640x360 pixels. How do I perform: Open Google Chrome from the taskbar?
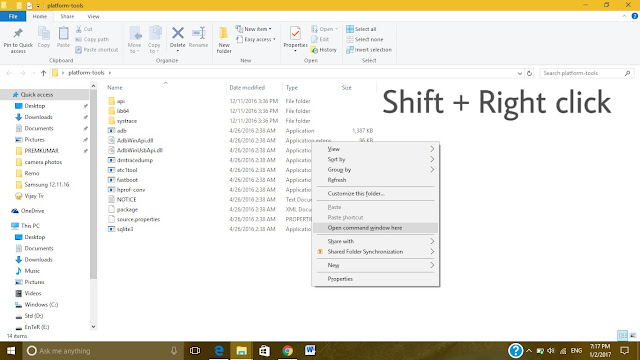[x=287, y=351]
